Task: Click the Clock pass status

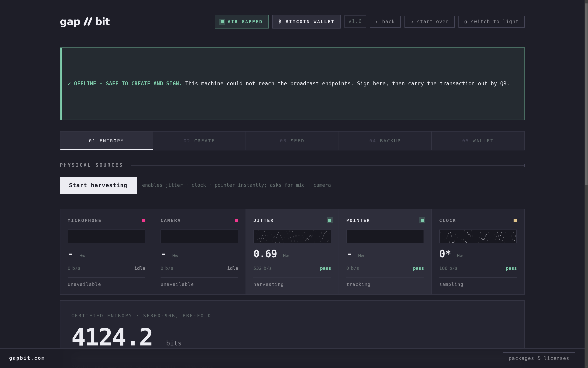Action: coord(511,268)
